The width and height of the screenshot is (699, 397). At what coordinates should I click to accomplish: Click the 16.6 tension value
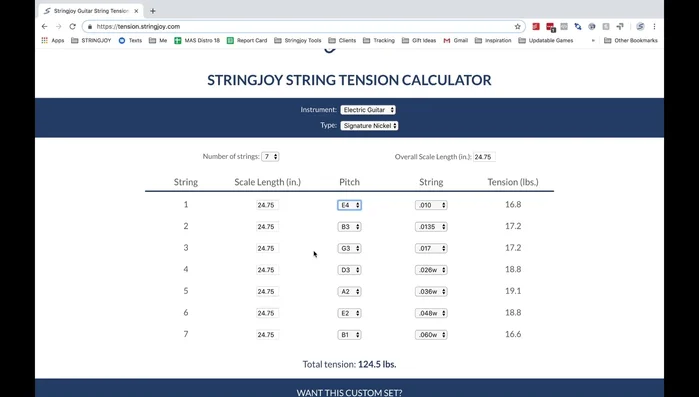click(x=513, y=334)
